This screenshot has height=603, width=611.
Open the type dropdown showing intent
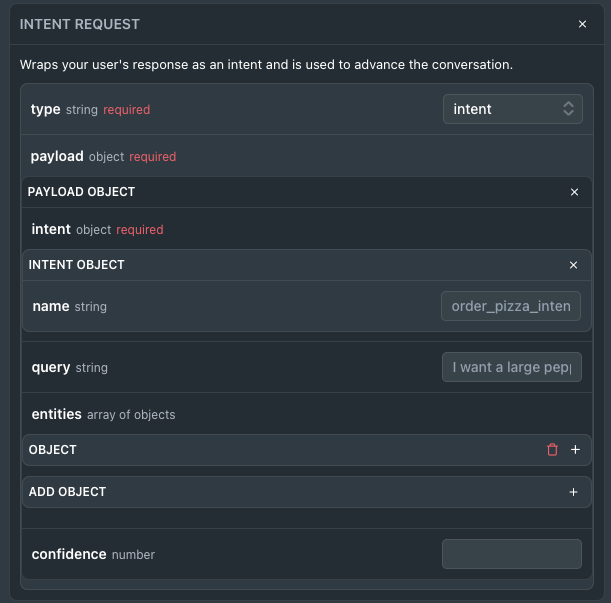513,109
